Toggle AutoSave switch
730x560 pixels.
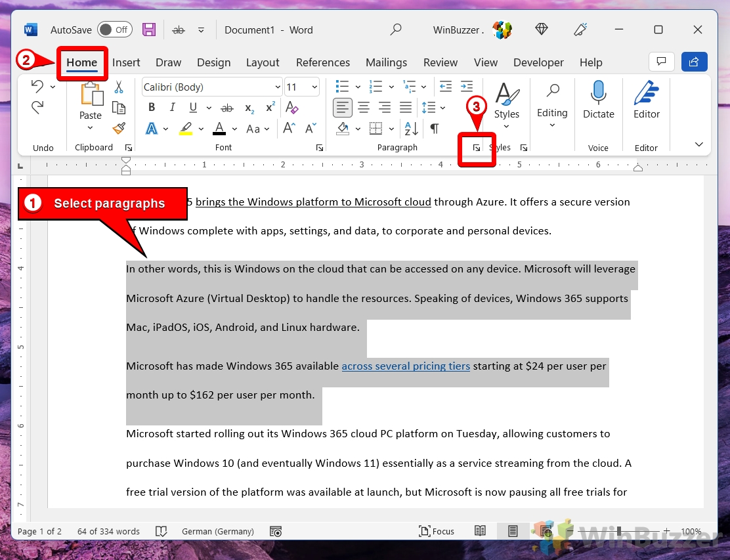click(114, 30)
